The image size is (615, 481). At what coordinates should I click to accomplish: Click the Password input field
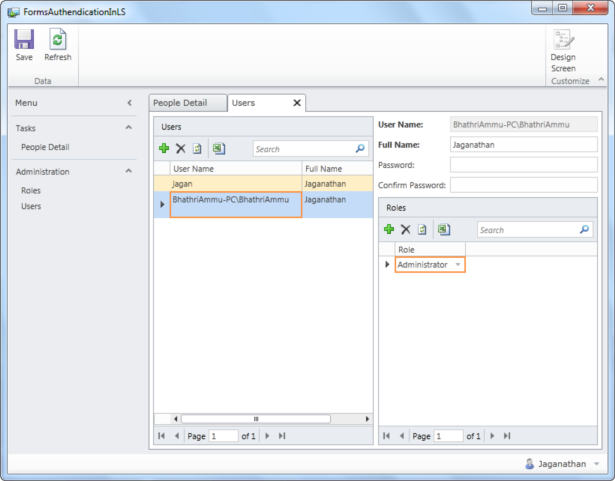click(524, 165)
